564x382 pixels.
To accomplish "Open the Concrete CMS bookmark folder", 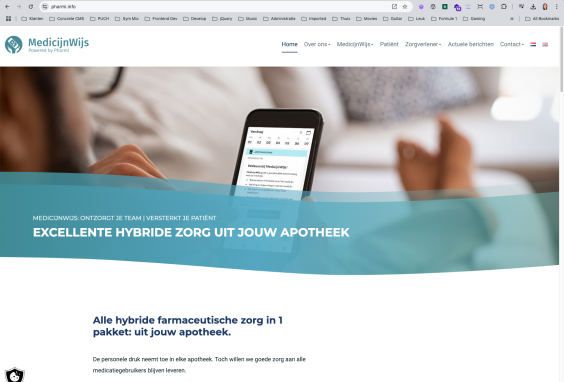I will tap(67, 18).
